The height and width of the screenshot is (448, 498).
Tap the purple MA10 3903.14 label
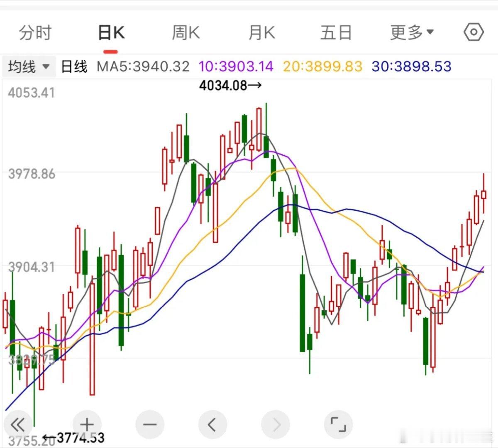(236, 66)
